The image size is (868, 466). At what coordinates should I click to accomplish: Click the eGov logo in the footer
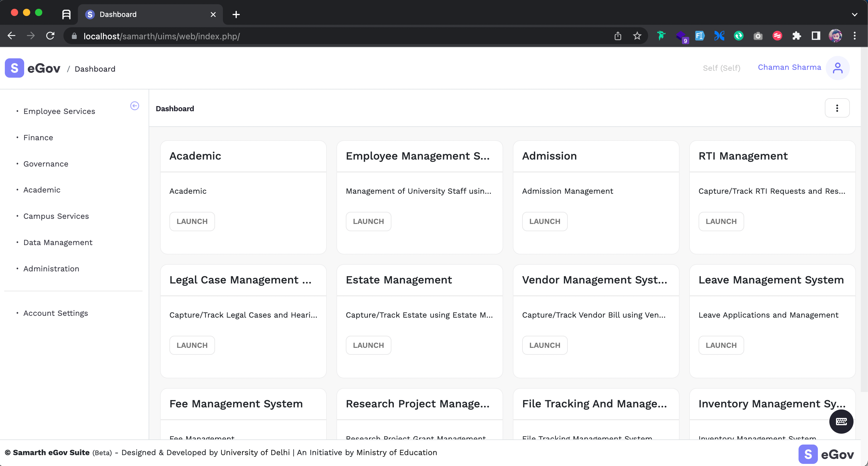(826, 454)
